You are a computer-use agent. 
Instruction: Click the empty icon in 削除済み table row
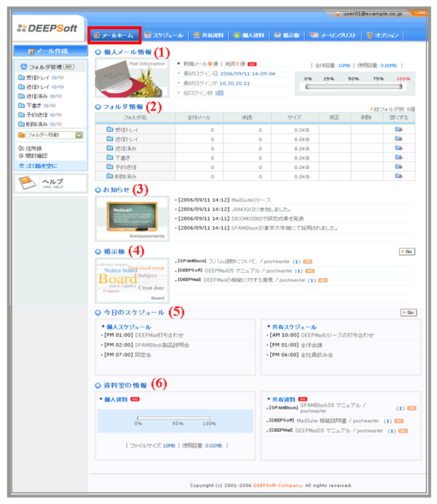398,176
